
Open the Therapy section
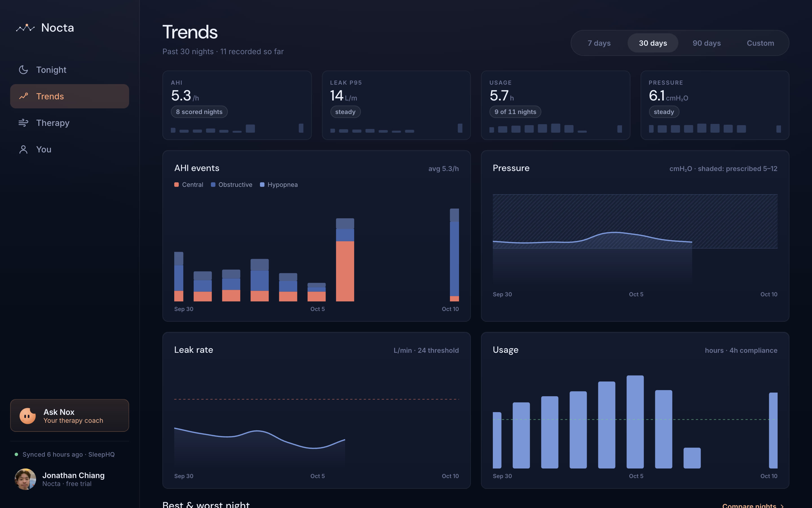69,123
